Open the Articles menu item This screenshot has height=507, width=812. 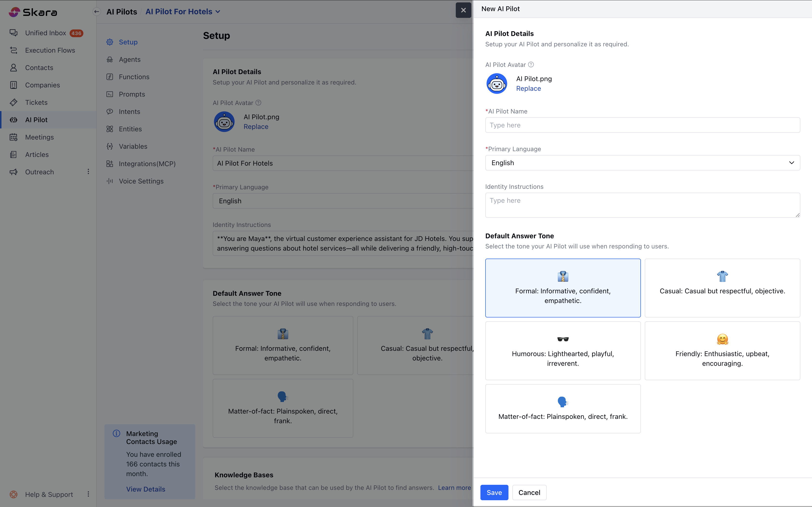pos(37,155)
